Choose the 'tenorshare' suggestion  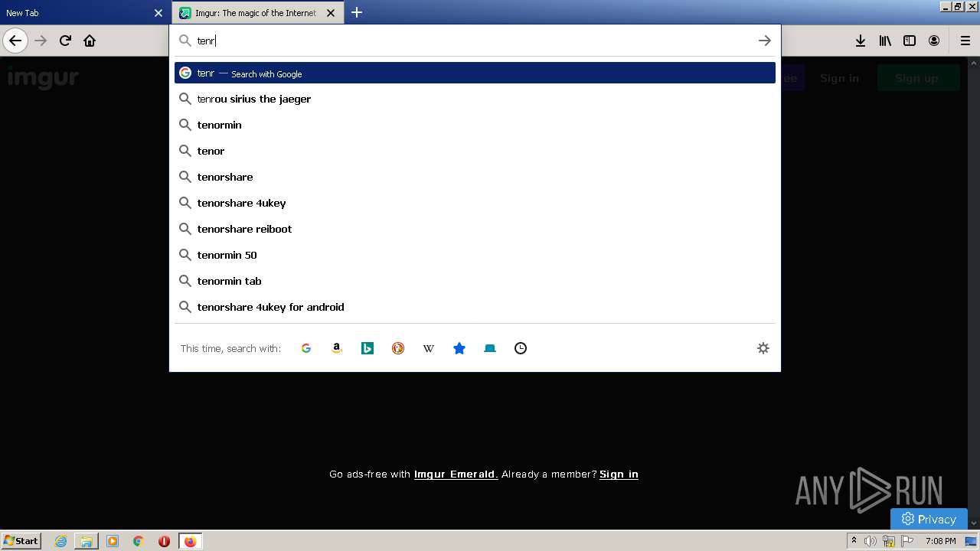(475, 177)
